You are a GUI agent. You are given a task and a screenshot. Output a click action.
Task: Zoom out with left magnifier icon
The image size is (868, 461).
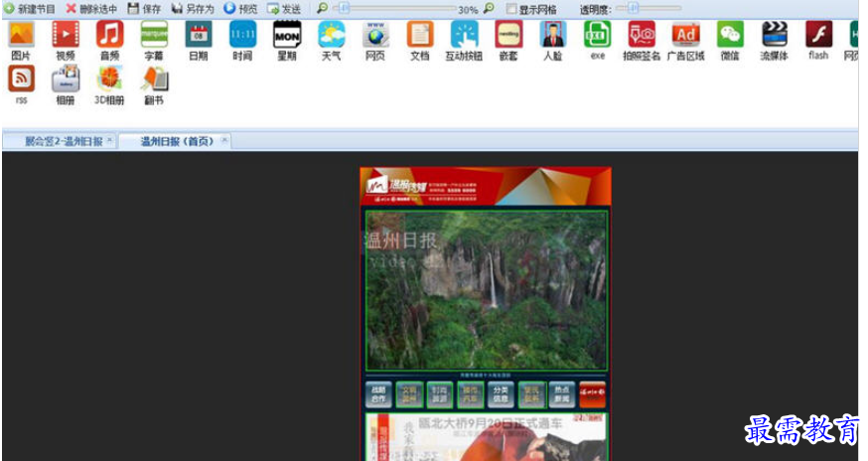(x=322, y=8)
